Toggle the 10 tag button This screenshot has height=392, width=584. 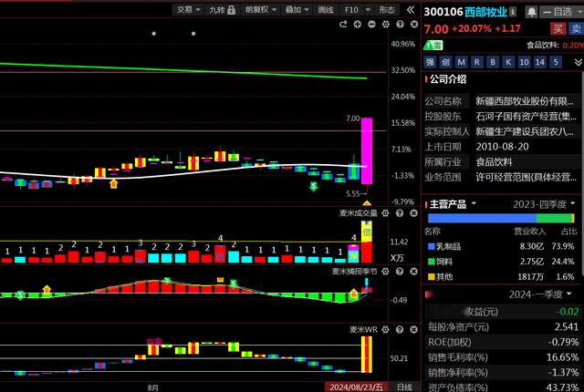[524, 62]
